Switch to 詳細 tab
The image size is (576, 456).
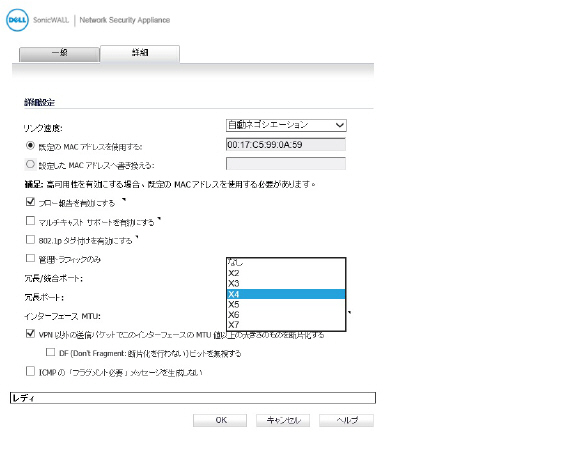140,53
